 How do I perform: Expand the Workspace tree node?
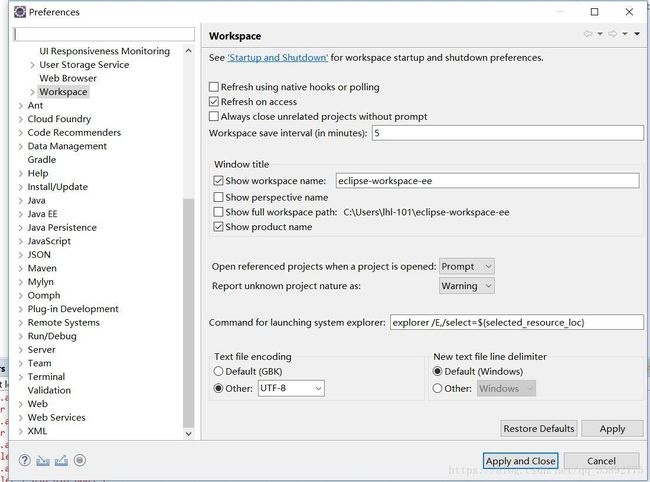point(32,92)
